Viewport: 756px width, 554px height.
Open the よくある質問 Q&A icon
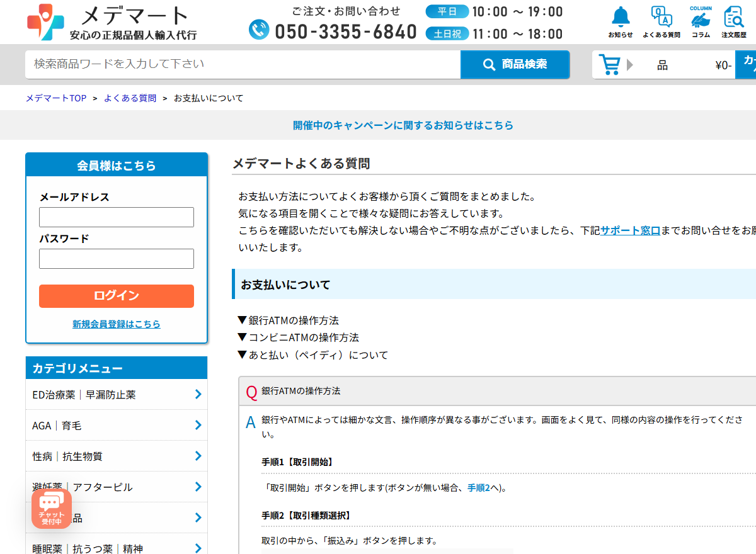661,22
